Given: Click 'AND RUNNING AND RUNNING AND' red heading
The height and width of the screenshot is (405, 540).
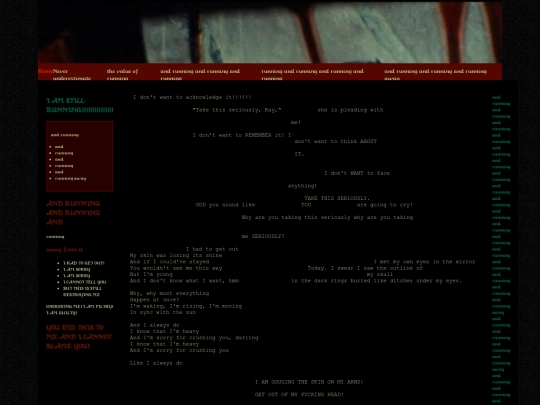Looking at the screenshot, I should 73,213.
